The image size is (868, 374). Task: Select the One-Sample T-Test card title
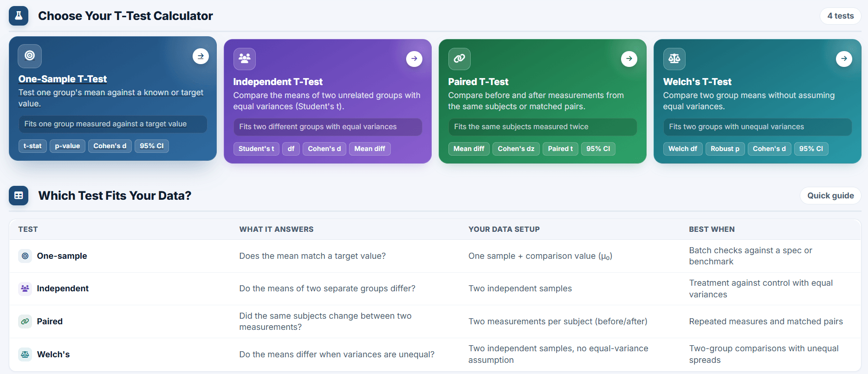click(x=63, y=79)
